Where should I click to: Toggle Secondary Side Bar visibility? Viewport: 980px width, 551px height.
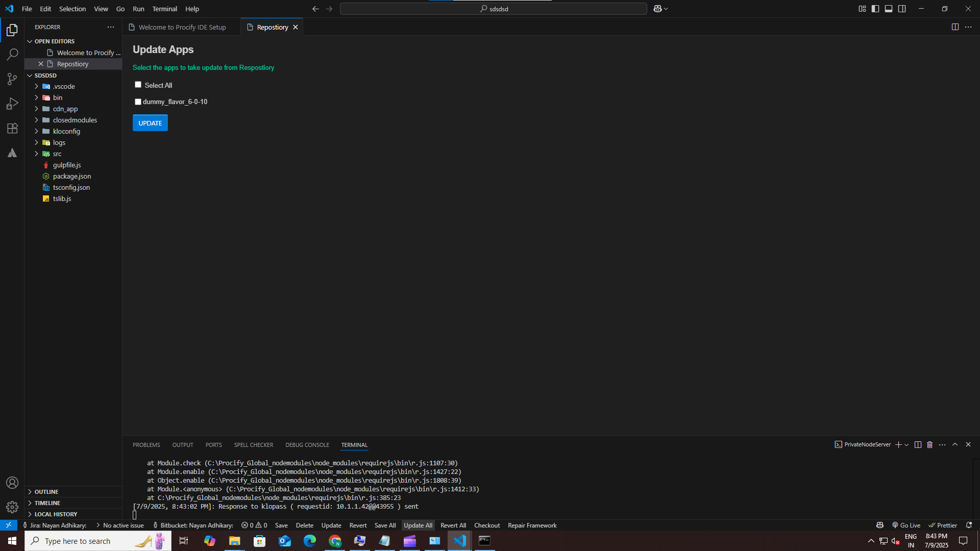click(x=902, y=9)
